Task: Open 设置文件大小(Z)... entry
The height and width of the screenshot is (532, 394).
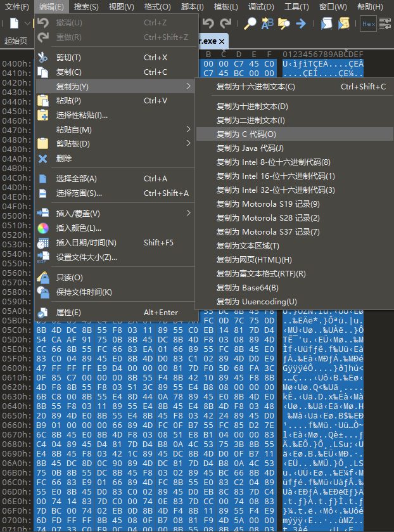Action: coord(115,257)
